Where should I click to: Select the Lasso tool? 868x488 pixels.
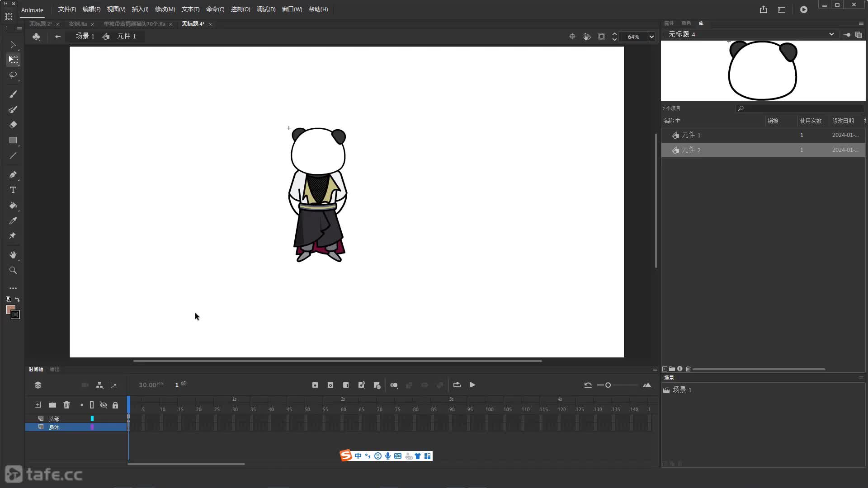tap(13, 75)
